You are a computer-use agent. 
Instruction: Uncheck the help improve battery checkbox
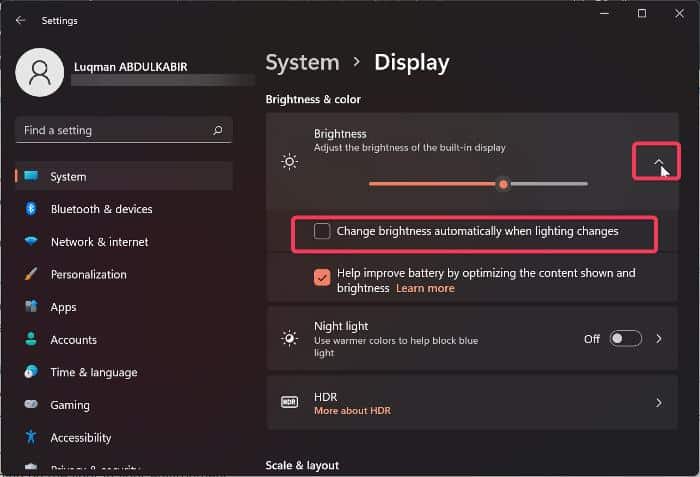tap(322, 278)
